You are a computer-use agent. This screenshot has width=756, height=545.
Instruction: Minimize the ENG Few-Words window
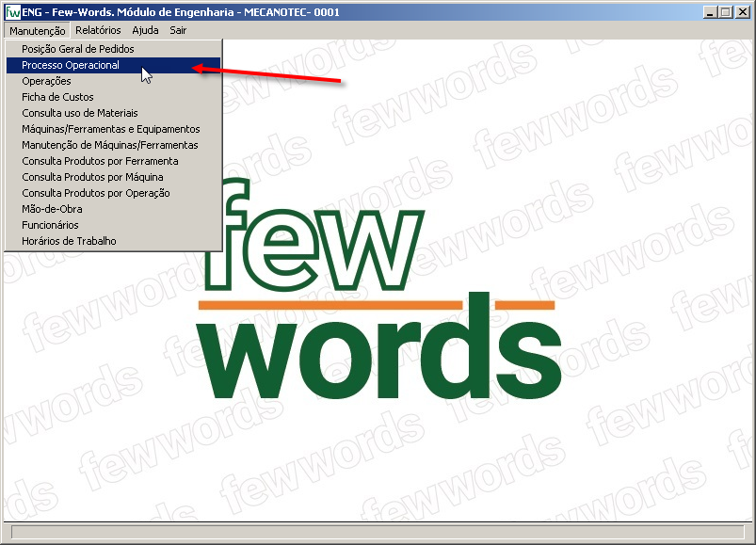click(x=709, y=12)
